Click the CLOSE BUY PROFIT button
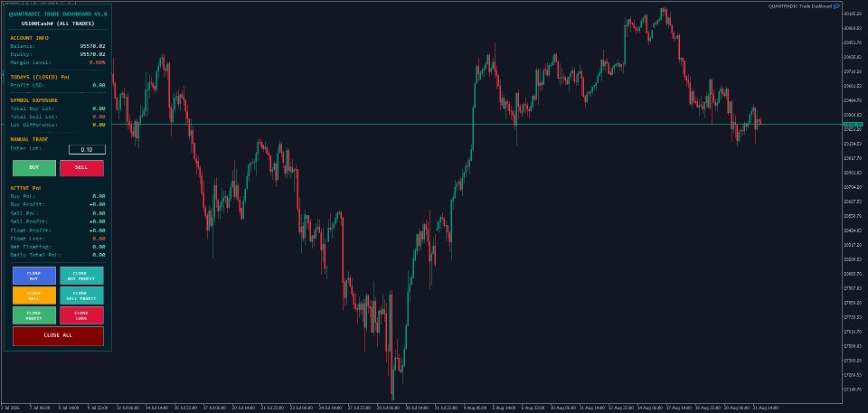Viewport: 868px width, 413px height. tap(81, 276)
